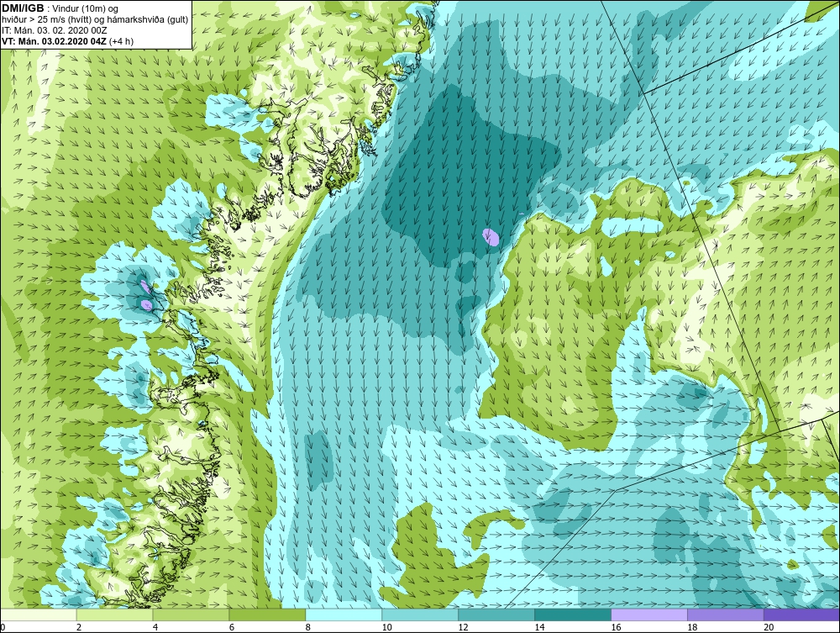
Task: Click the 18–20 m/s purple swatch
Action: coord(726,615)
